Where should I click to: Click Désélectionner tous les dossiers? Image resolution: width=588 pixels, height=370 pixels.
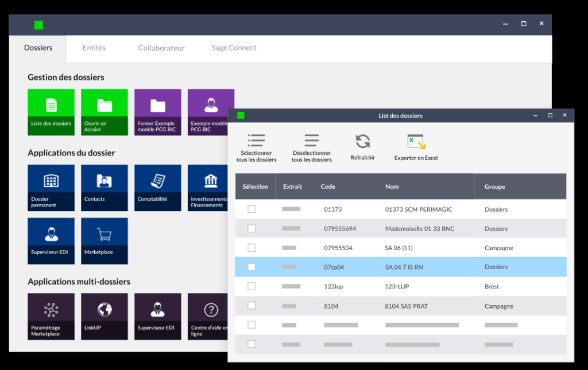click(312, 148)
